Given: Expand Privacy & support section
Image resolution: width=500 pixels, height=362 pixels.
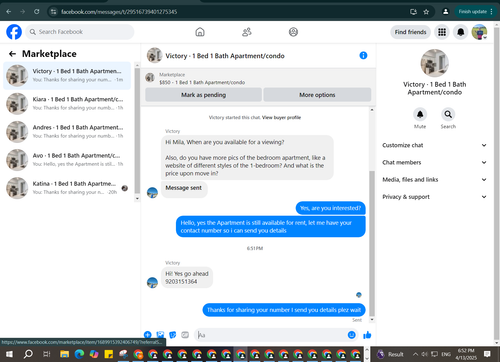Looking at the screenshot, I should click(434, 197).
